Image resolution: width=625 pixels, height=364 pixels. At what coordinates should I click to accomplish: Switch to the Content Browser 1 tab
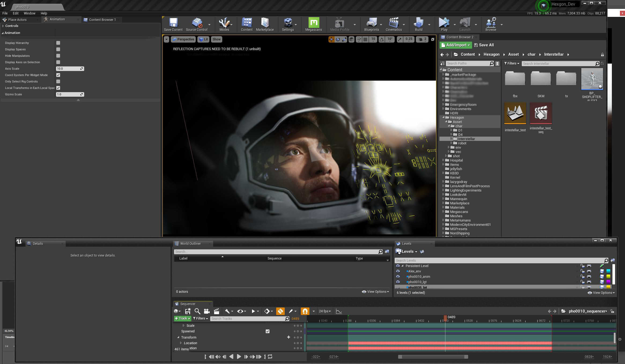(102, 20)
